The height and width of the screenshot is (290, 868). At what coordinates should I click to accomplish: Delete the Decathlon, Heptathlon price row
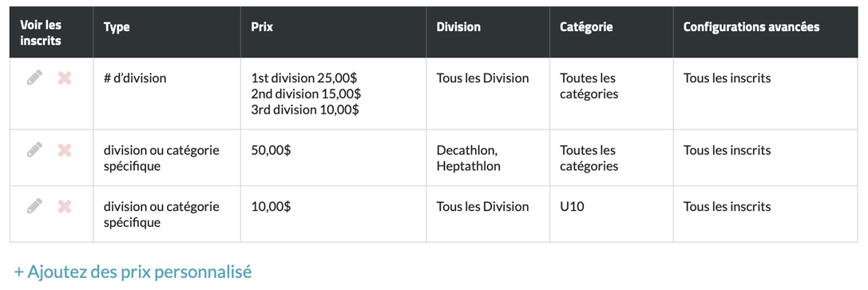point(65,150)
